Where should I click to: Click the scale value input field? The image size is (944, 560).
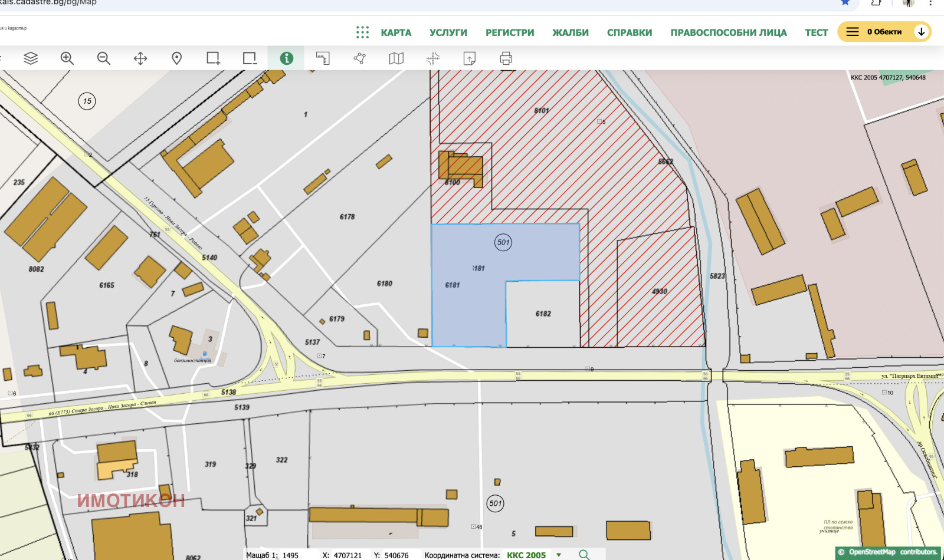[x=298, y=555]
